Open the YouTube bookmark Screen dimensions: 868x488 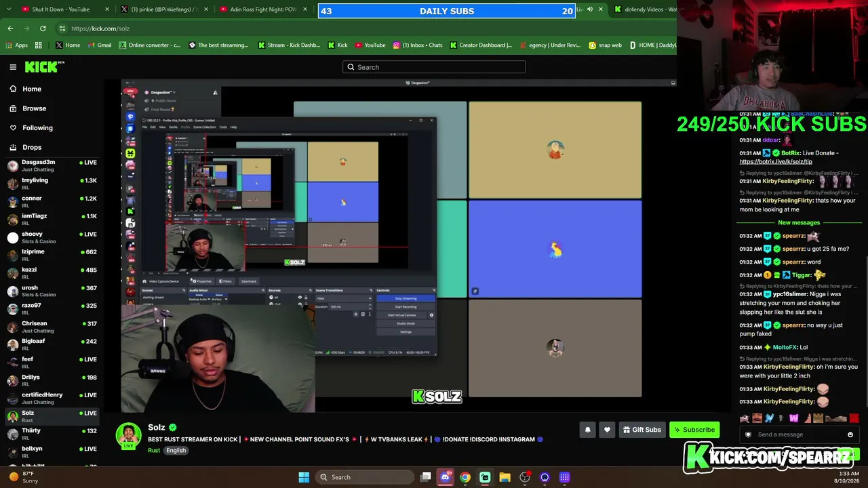point(370,45)
